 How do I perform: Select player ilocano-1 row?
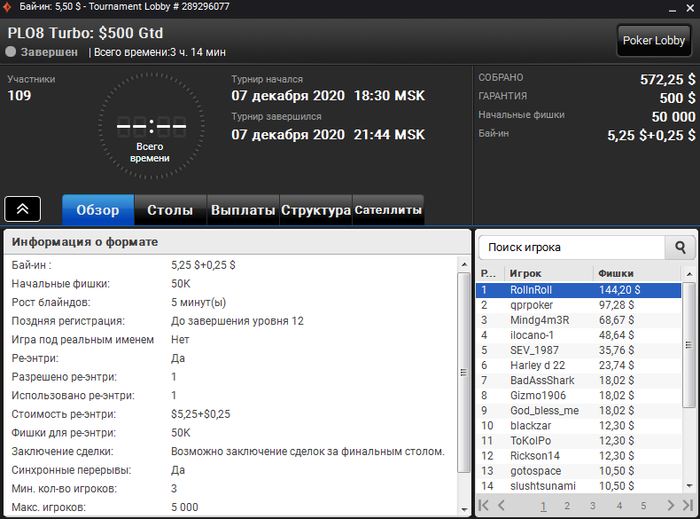579,335
